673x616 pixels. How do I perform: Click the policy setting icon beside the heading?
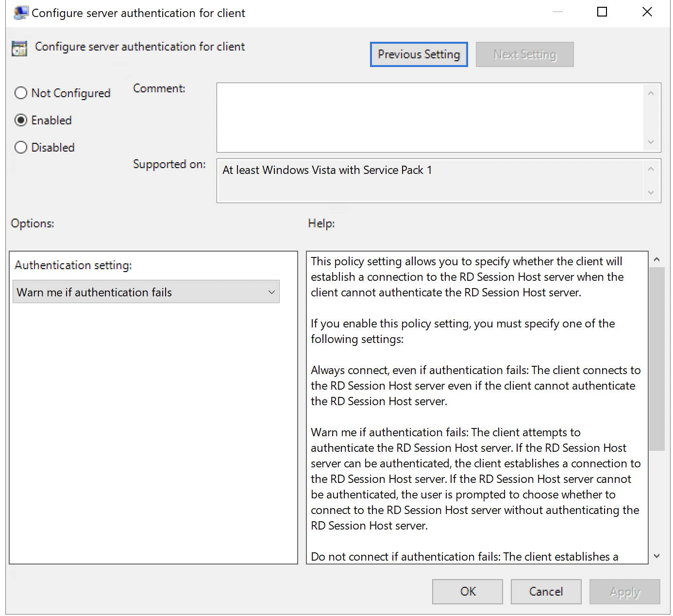click(x=19, y=49)
